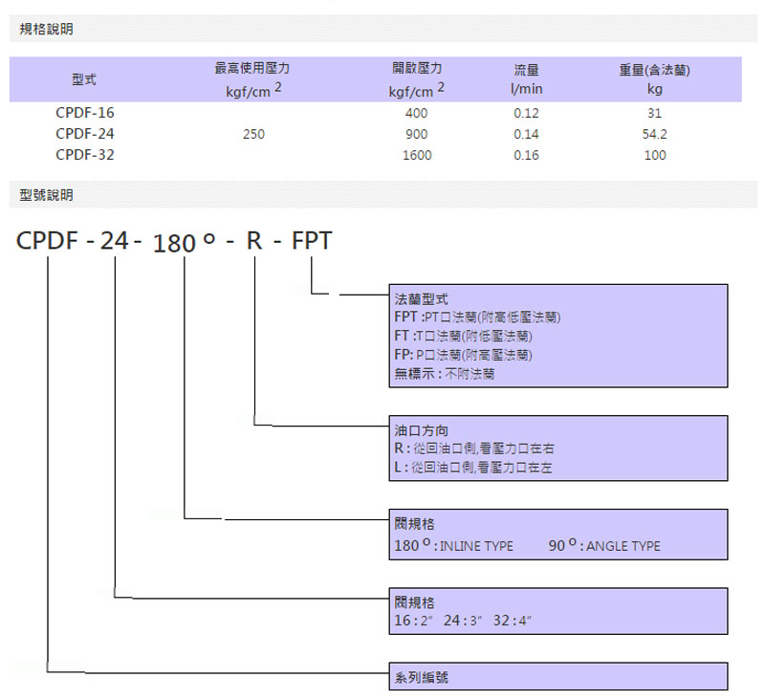Image resolution: width=765 pixels, height=700 pixels.
Task: Click the 180° segment of the model code
Action: (x=185, y=243)
